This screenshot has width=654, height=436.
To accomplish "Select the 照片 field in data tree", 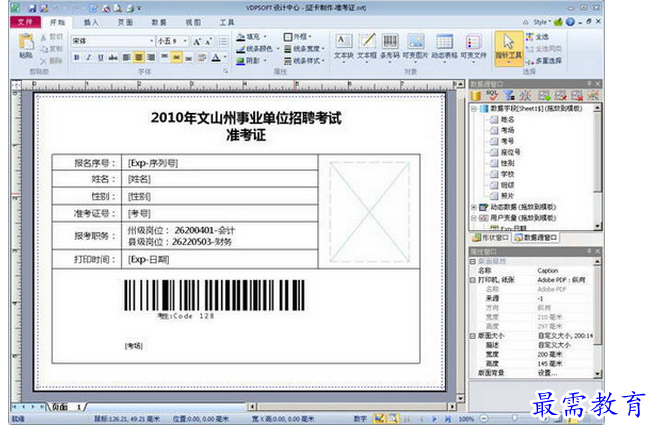I will (x=507, y=196).
